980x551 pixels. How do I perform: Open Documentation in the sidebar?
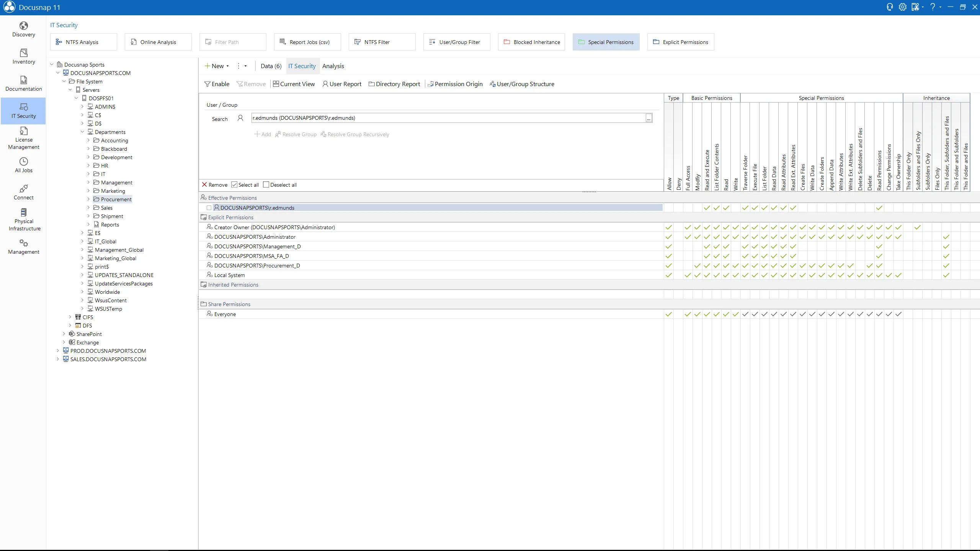click(x=23, y=84)
